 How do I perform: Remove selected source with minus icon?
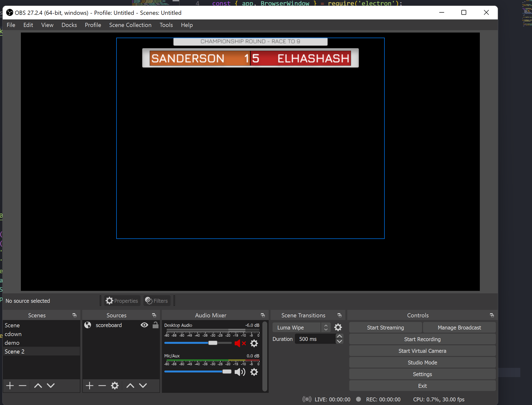tap(102, 386)
